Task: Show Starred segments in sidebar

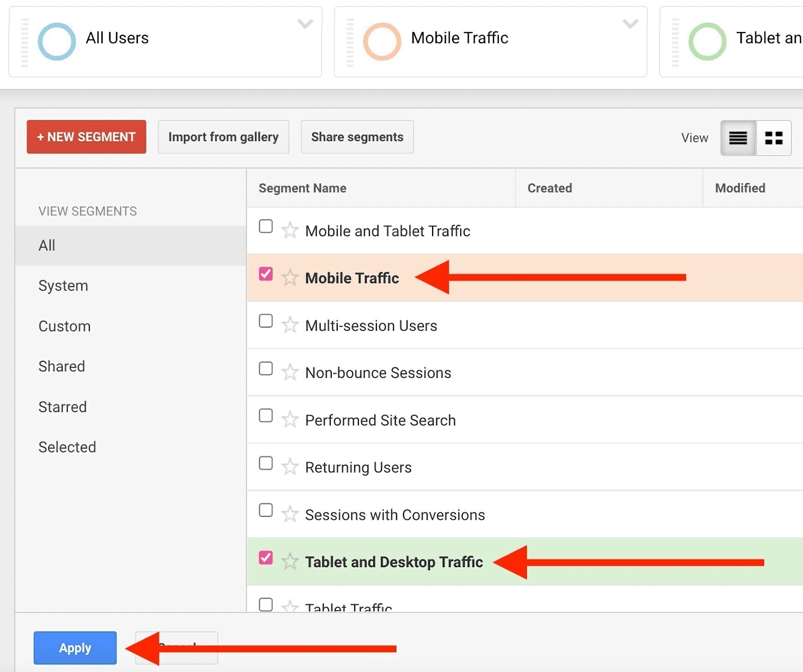Action: (62, 407)
